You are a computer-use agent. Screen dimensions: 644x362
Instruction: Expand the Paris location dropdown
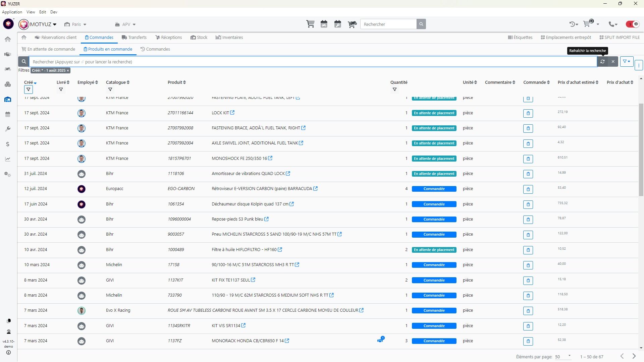[76, 24]
